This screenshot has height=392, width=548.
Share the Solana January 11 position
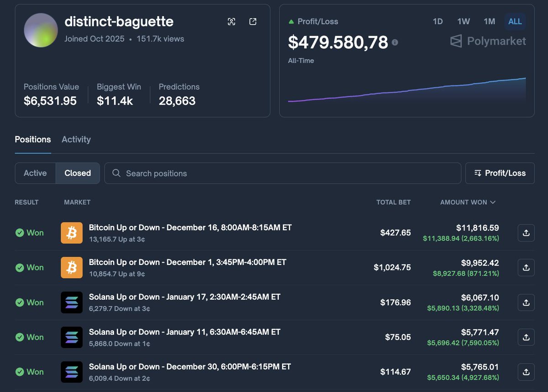point(526,337)
